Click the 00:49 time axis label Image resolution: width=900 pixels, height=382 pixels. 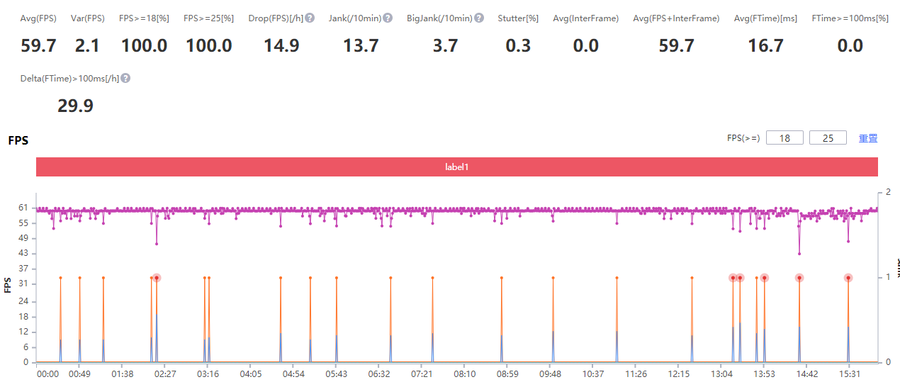tap(79, 374)
